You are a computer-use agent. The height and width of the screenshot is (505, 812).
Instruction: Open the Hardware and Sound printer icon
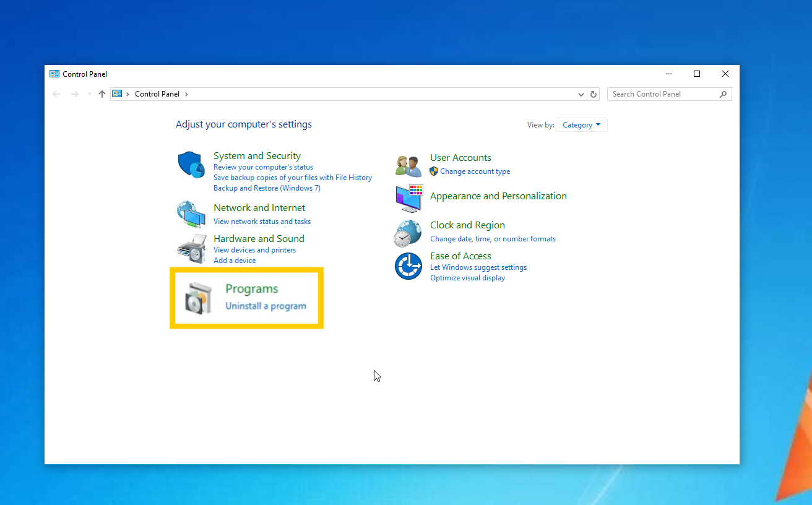pyautogui.click(x=191, y=248)
